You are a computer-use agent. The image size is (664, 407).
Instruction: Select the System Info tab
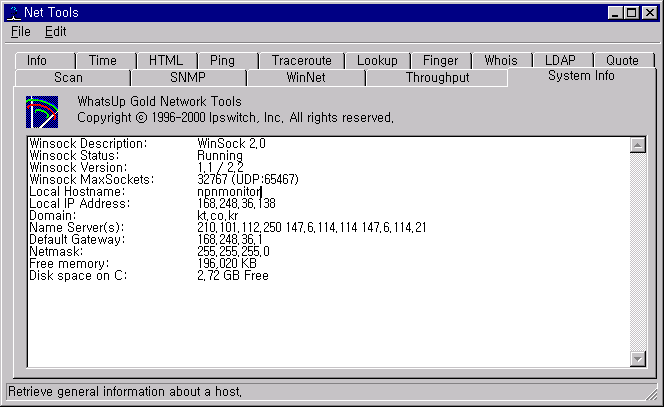(581, 76)
